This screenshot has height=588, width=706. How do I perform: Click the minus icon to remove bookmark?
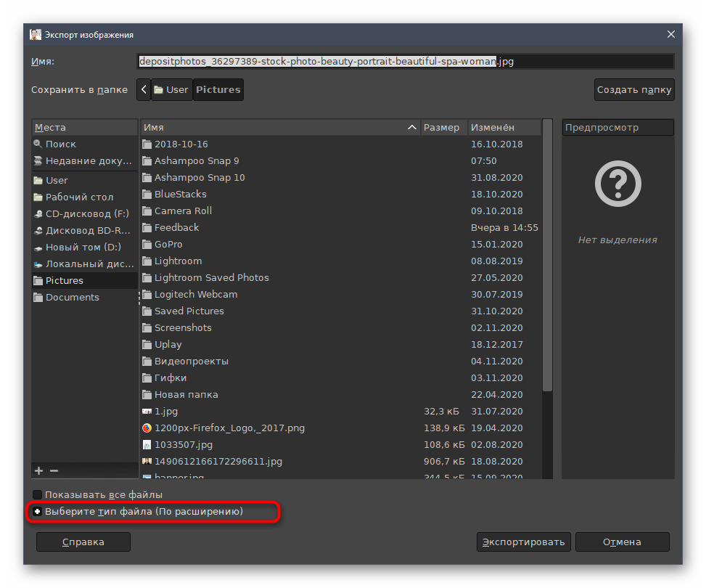[54, 470]
